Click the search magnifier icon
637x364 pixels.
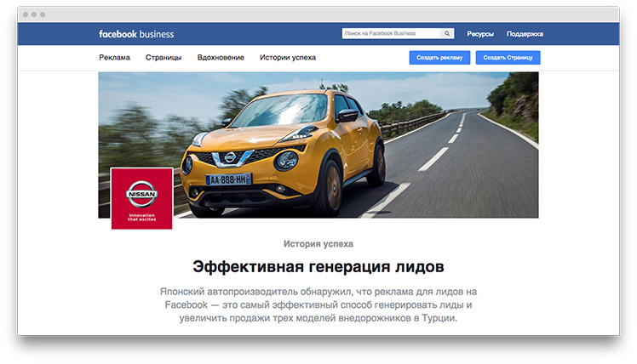point(447,34)
